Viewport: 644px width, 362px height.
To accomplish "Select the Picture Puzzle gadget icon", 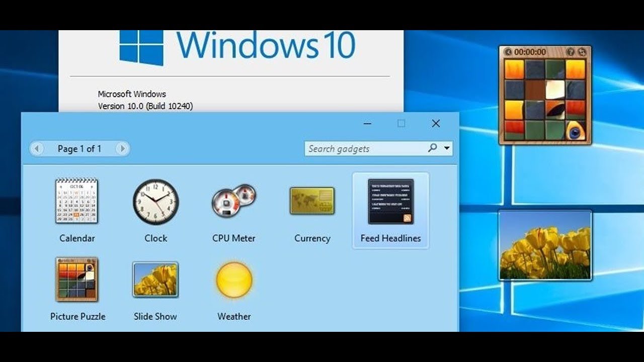I will [x=77, y=279].
